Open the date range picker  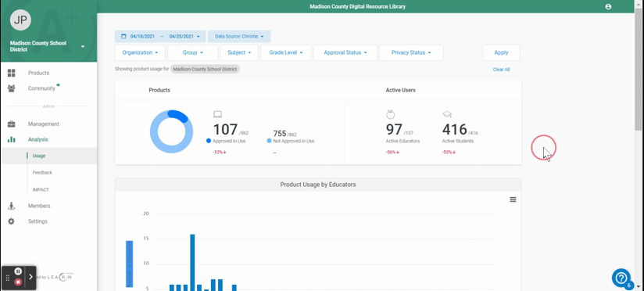click(x=160, y=36)
